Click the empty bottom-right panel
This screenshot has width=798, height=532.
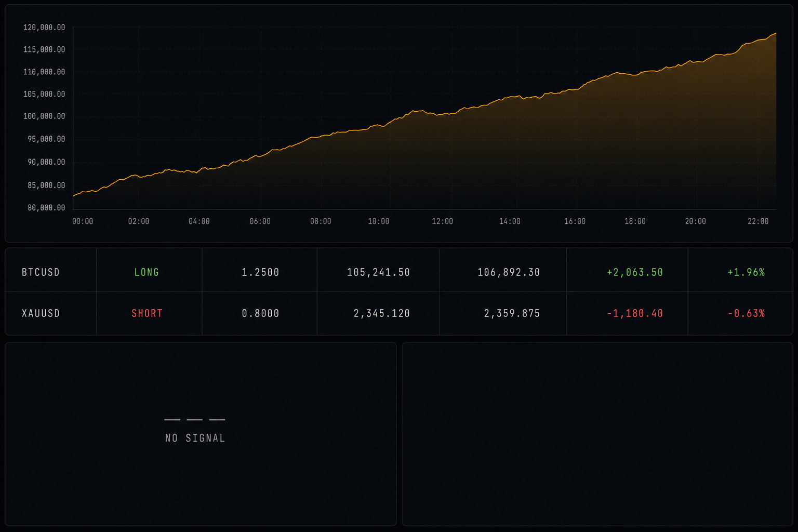coord(597,434)
